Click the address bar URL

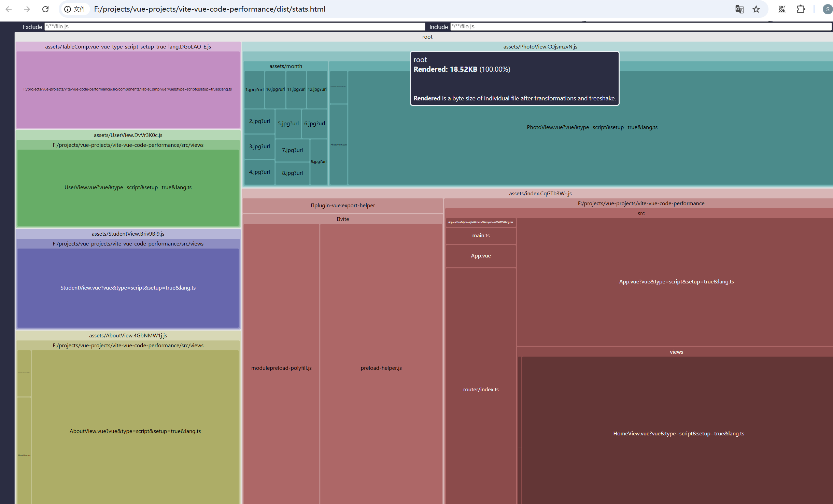210,9
